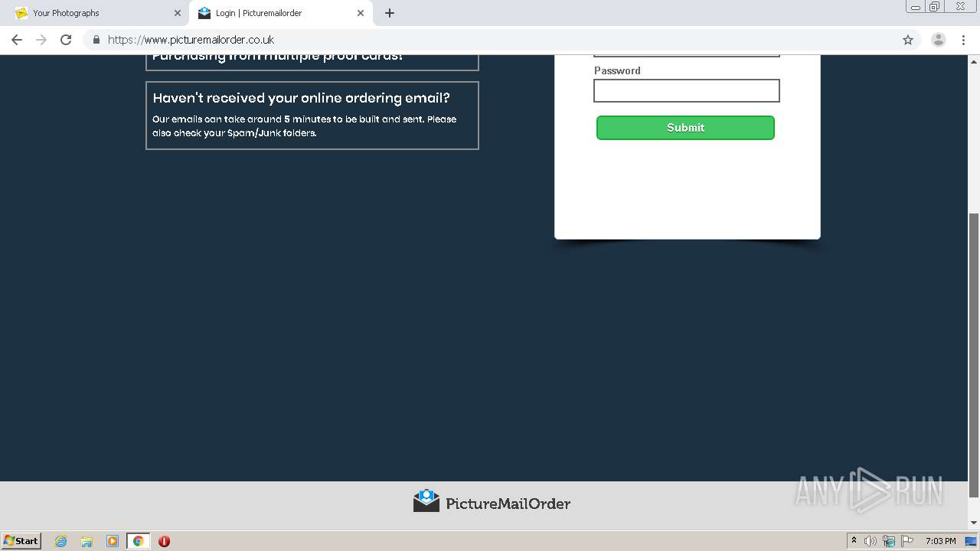Click the green Submit button
The width and height of the screenshot is (980, 551).
coord(685,128)
